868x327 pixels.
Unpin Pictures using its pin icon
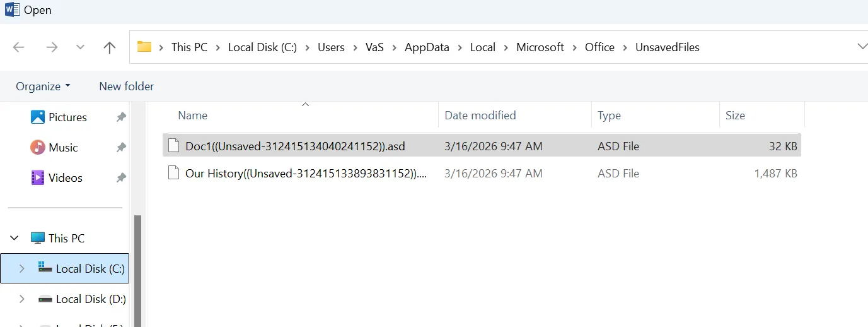click(121, 117)
